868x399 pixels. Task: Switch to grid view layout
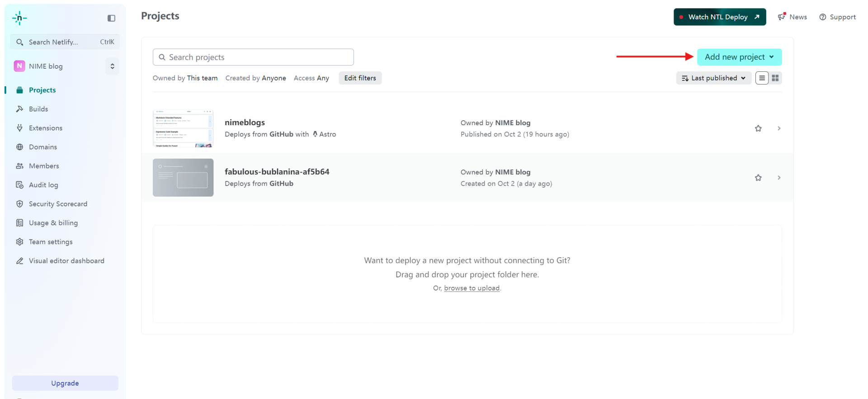pos(775,78)
